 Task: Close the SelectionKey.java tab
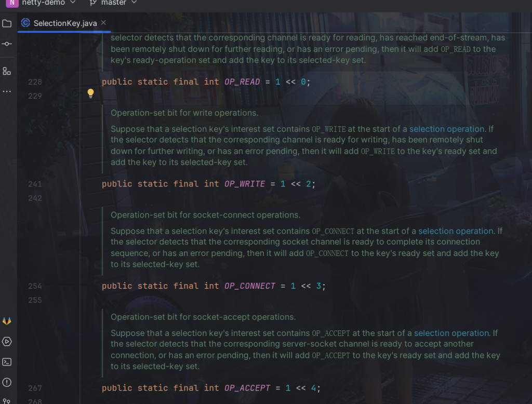coord(103,23)
